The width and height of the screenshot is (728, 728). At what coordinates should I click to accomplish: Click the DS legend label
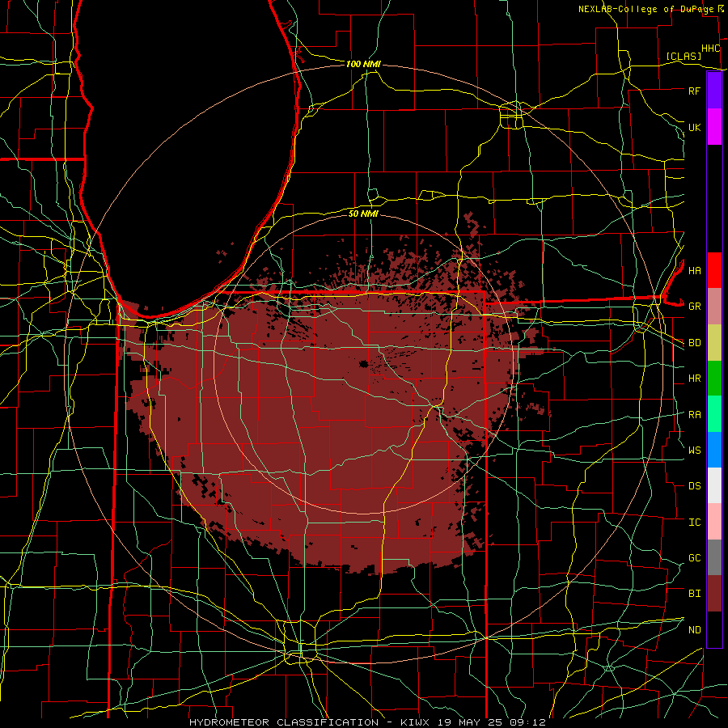click(694, 485)
